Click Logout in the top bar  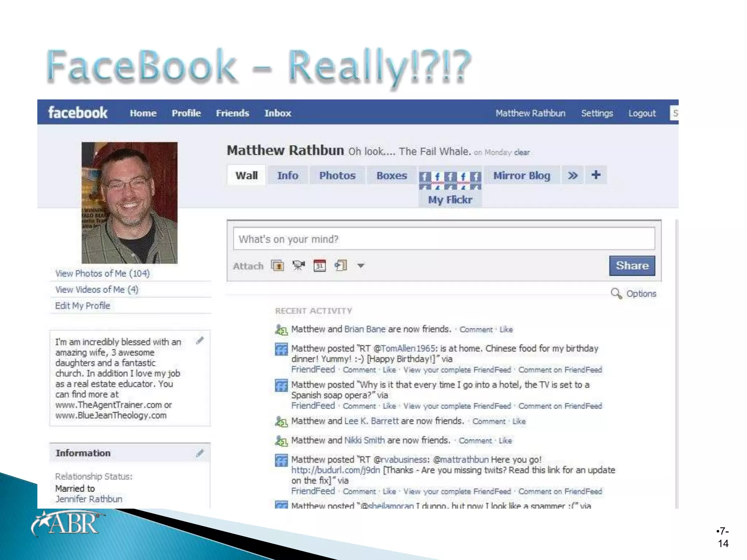[x=642, y=113]
